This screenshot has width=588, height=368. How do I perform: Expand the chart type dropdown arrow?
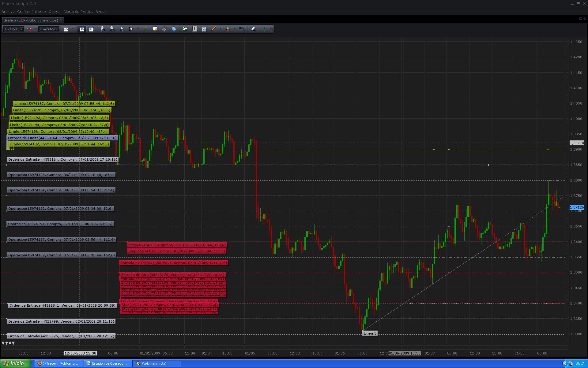tap(73, 29)
